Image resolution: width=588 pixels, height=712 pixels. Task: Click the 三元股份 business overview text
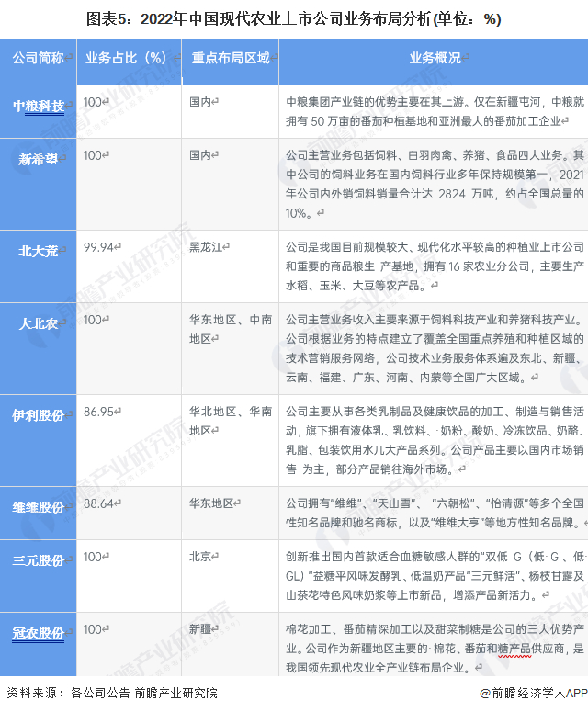[435, 575]
